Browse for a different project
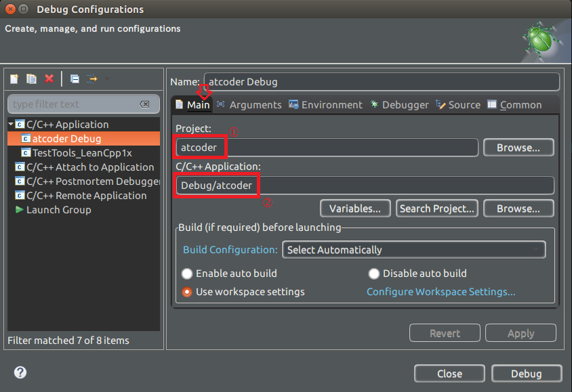 (x=518, y=147)
